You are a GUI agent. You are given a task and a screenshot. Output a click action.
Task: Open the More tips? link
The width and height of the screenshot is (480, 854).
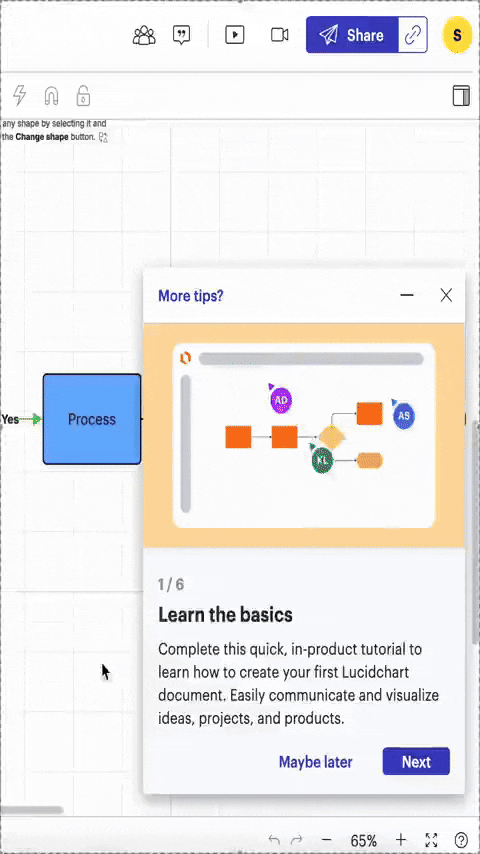[x=191, y=296]
